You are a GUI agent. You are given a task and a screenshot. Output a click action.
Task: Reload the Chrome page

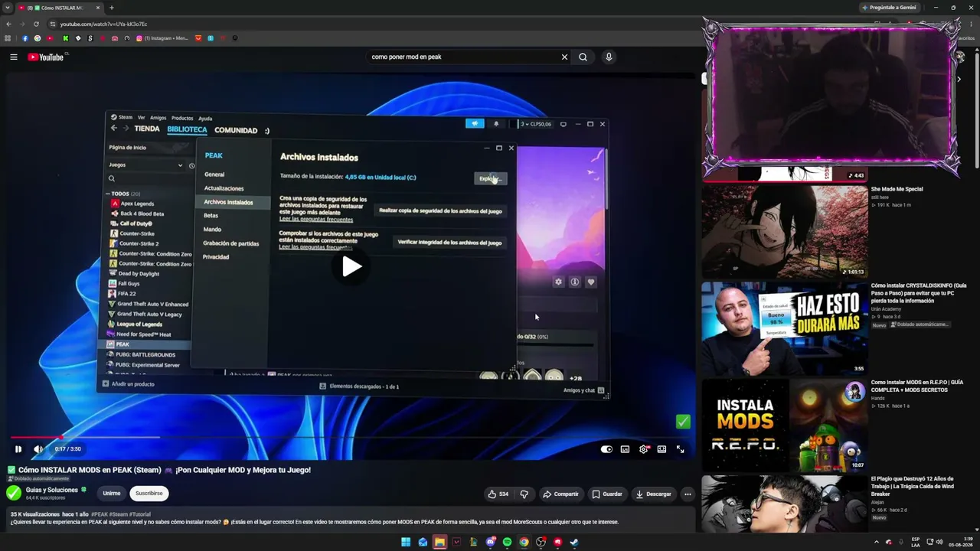click(36, 24)
